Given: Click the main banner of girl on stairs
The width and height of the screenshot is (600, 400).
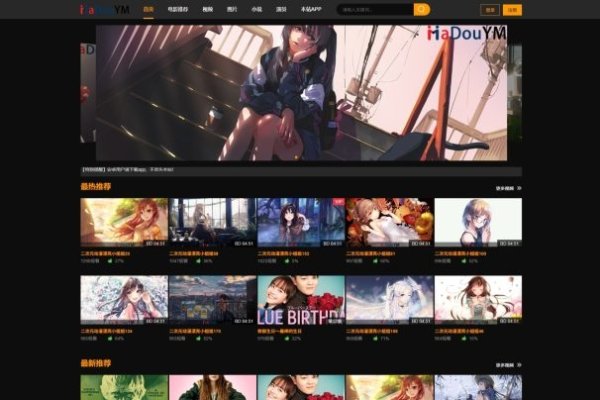Looking at the screenshot, I should tap(301, 93).
